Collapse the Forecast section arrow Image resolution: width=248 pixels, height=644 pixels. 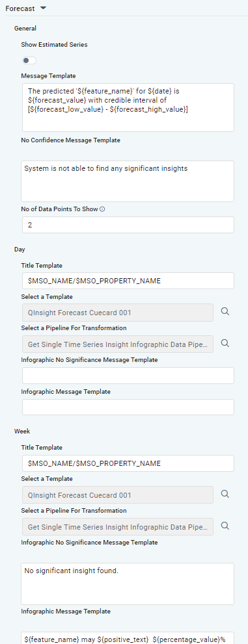coord(44,8)
